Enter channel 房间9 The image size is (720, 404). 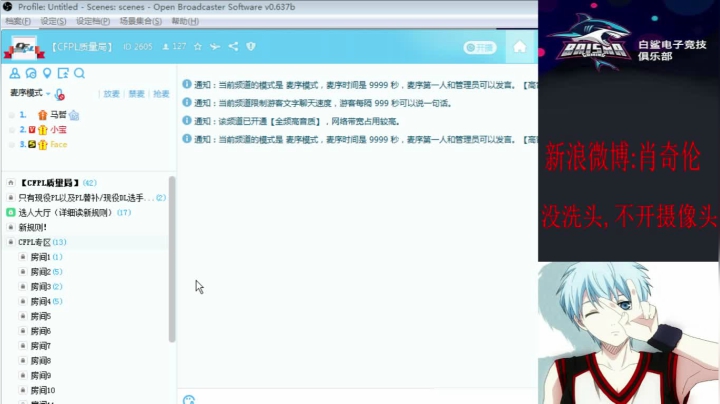(x=40, y=376)
